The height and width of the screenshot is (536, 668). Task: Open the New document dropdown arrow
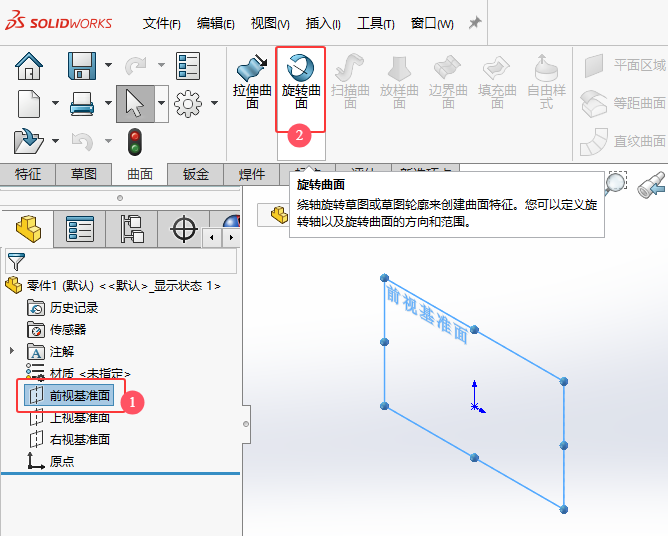click(x=55, y=103)
